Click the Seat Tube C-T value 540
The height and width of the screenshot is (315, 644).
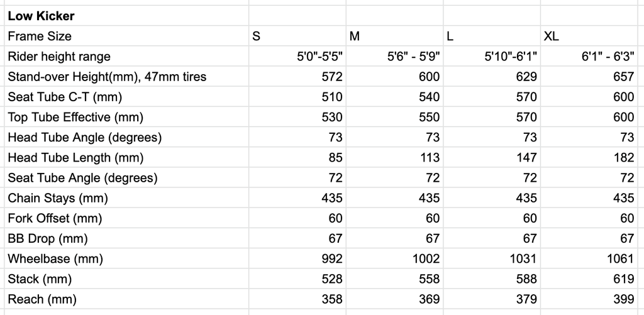[x=429, y=97]
